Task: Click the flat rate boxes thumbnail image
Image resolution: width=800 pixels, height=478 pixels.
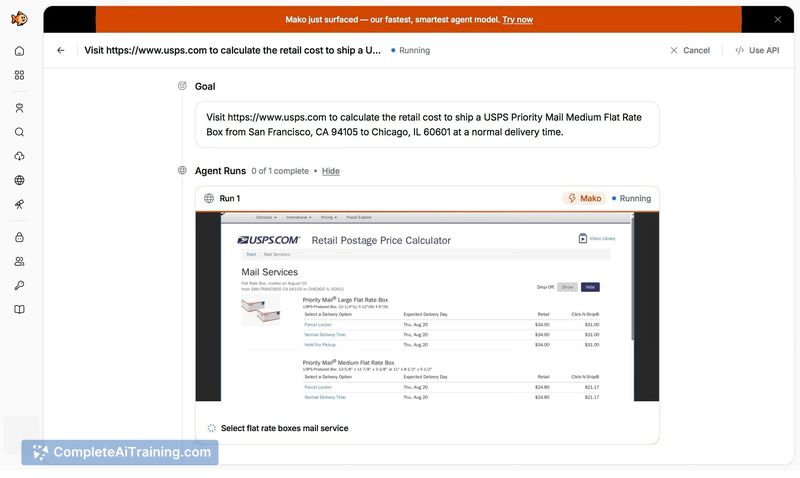Action: (x=261, y=310)
